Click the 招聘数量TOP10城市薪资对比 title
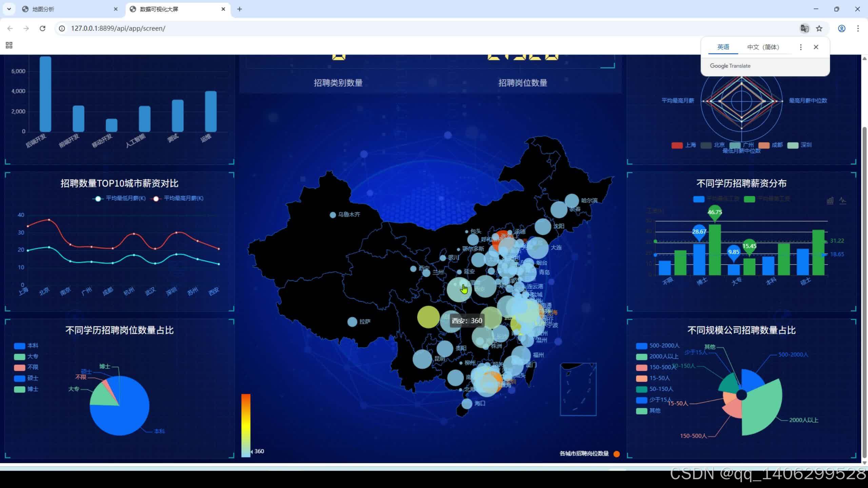Image resolution: width=868 pixels, height=488 pixels. [x=119, y=183]
